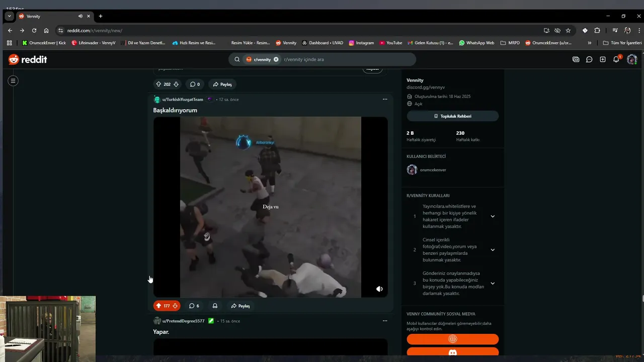Screen dimensions: 644x362
Task: Open orumcekenver user flair entry
Action: click(x=427, y=170)
